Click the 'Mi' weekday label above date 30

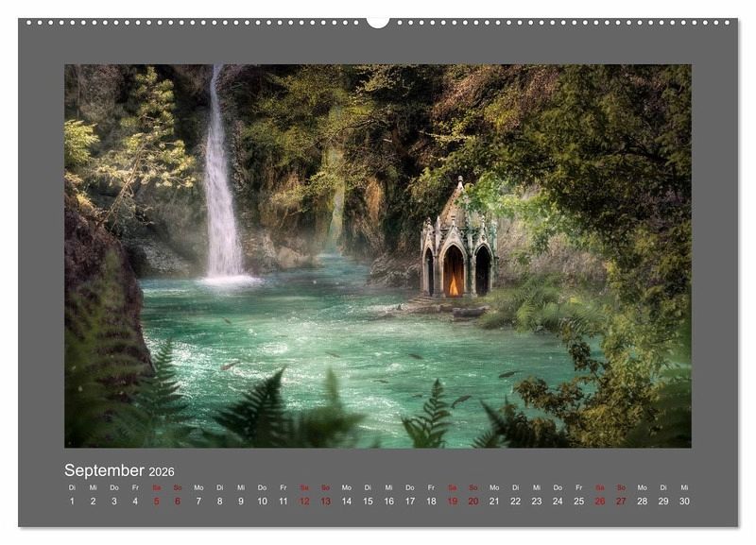click(x=684, y=487)
